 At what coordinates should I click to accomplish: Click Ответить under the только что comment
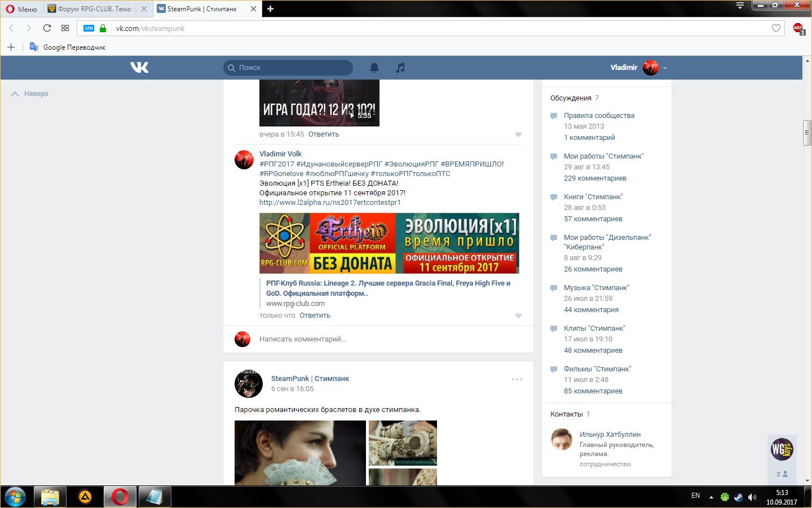(315, 316)
